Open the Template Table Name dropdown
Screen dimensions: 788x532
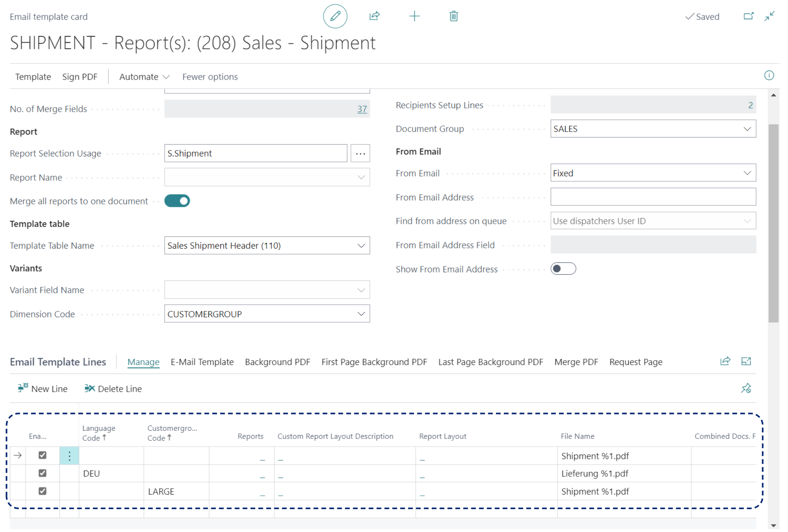[361, 246]
